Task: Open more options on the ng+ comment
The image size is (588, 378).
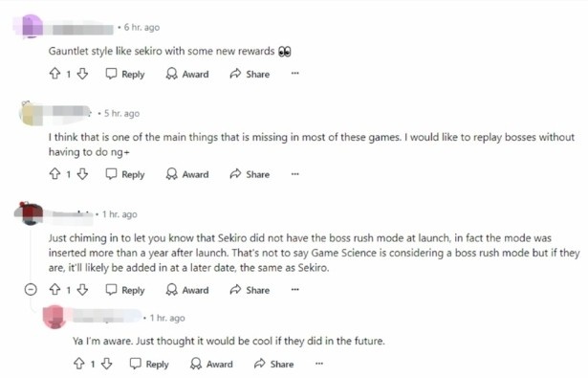Action: 295,174
